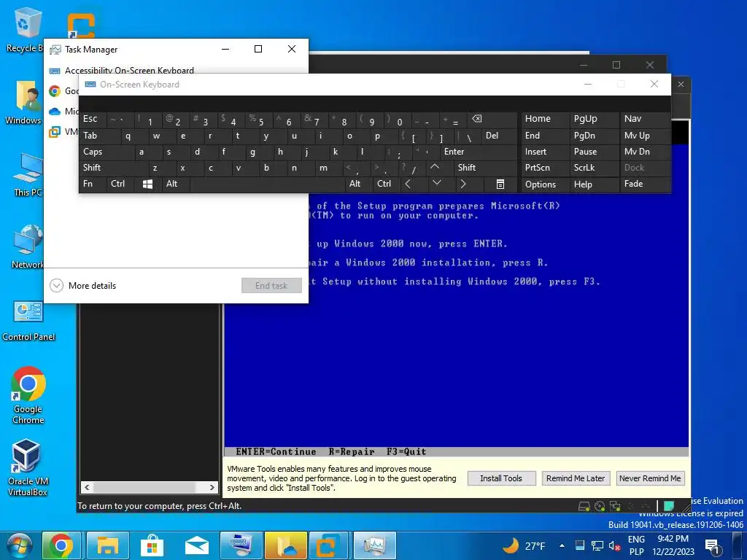Select the Control Panel desktop icon
The height and width of the screenshot is (560, 747).
(28, 322)
